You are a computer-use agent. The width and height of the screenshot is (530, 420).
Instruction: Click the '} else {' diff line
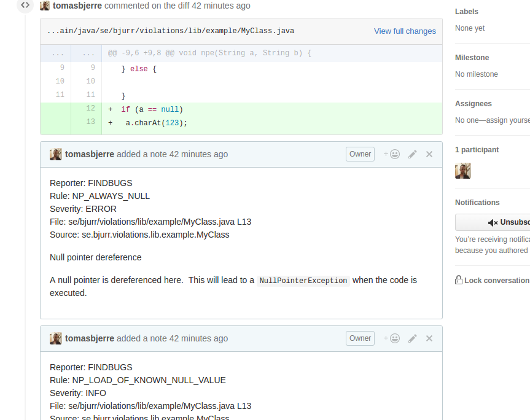coord(139,69)
